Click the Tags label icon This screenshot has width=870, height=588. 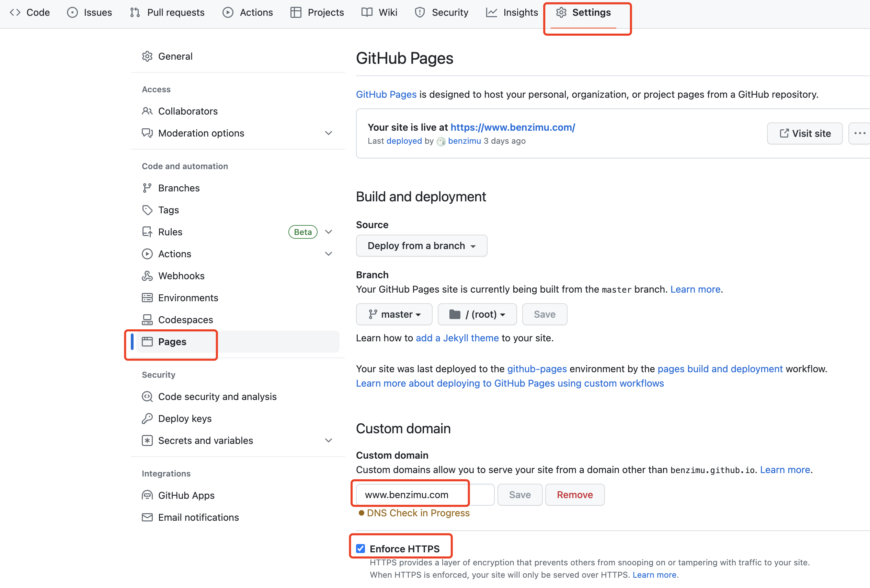click(x=147, y=210)
